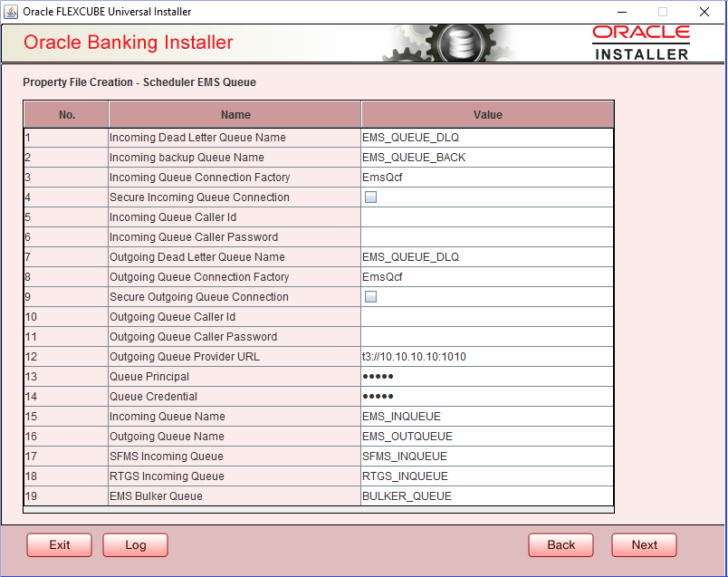This screenshot has width=728, height=577.
Task: Enable Secure Outgoing Queue Connection checkbox
Action: 370,296
